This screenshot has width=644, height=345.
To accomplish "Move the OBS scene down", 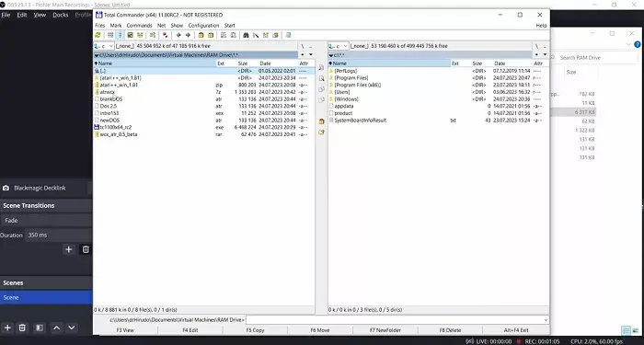I will coord(72,328).
